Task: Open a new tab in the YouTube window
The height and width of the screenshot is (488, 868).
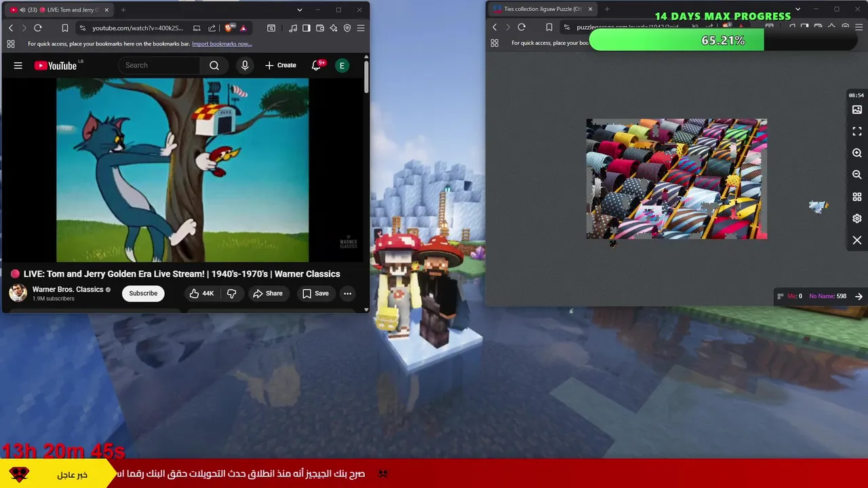Action: [x=123, y=9]
